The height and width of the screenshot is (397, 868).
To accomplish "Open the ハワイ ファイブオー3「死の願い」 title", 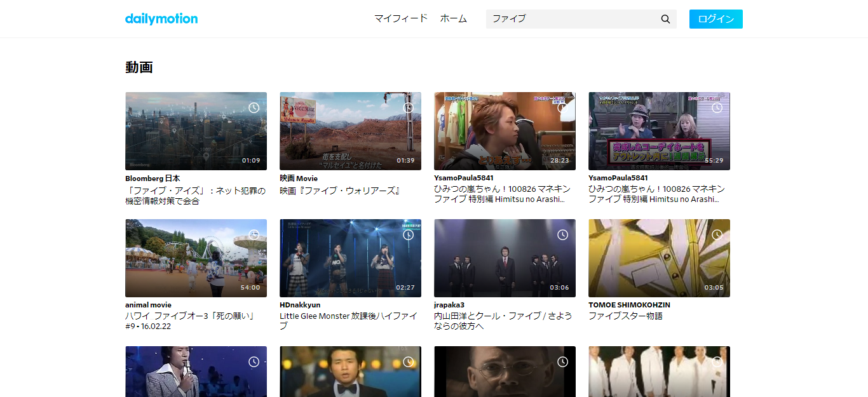I will pos(191,321).
